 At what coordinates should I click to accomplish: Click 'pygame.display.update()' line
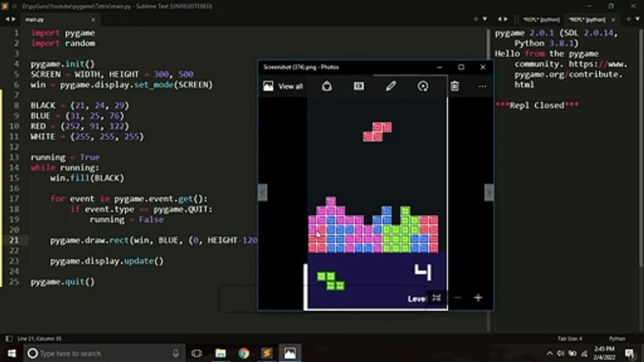107,261
